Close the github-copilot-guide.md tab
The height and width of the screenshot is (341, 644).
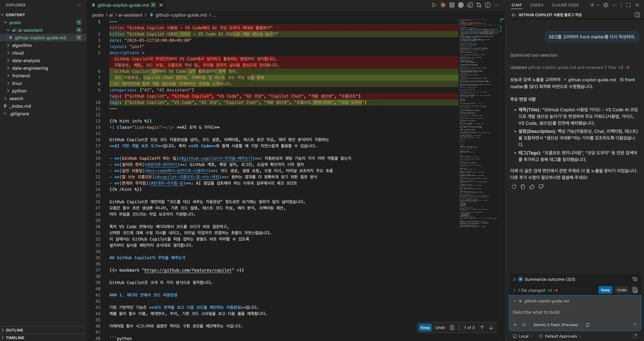click(161, 5)
